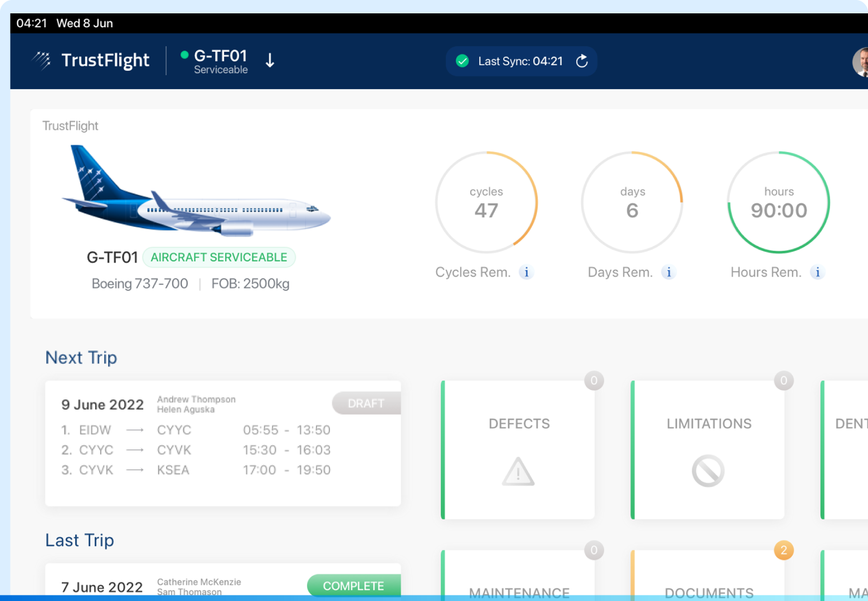
Task: Click the Defects warning triangle icon
Action: pyautogui.click(x=518, y=472)
